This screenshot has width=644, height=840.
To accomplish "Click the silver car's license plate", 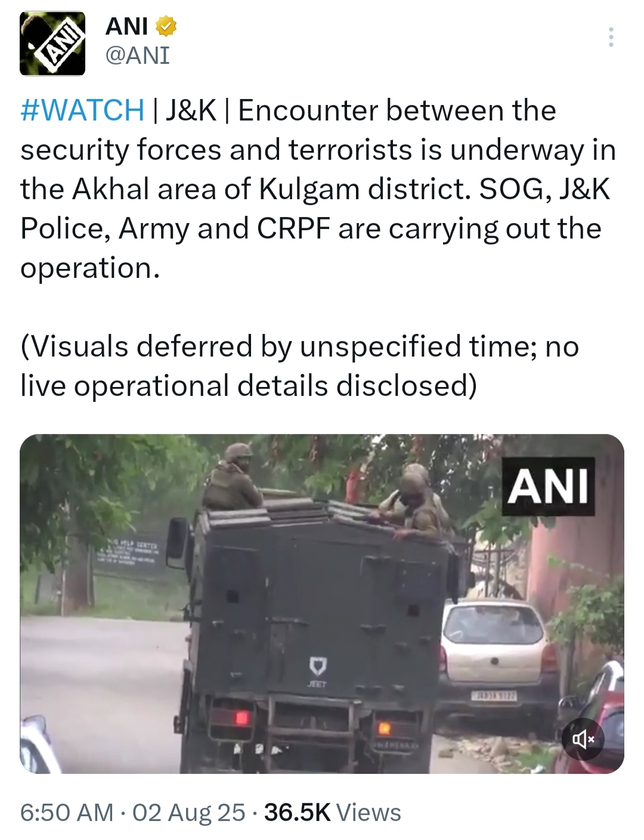I will 495,695.
